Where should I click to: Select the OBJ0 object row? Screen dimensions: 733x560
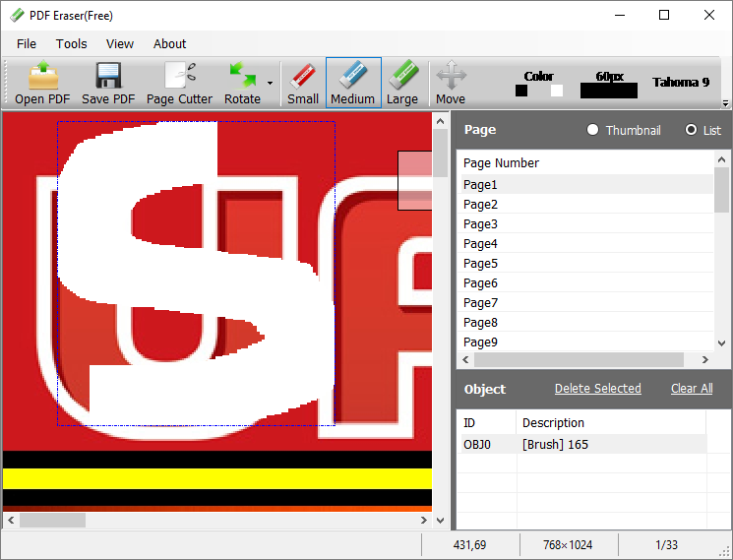[x=582, y=444]
